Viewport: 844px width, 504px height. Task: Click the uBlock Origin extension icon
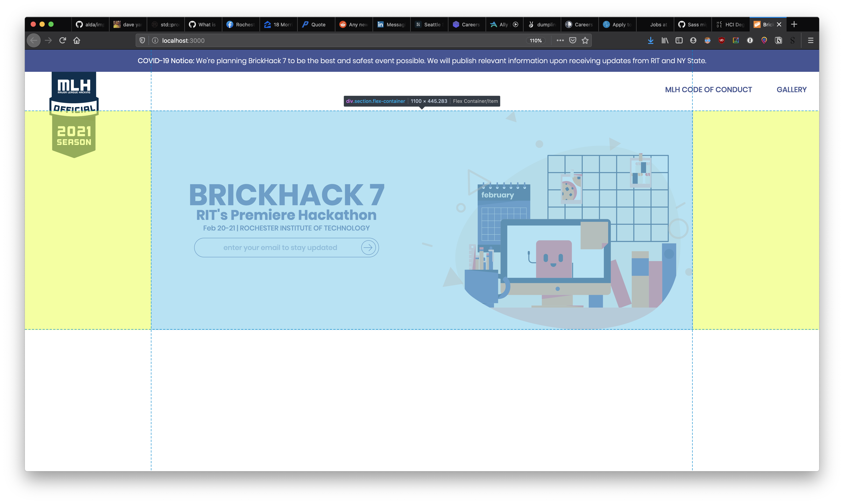pos(721,40)
